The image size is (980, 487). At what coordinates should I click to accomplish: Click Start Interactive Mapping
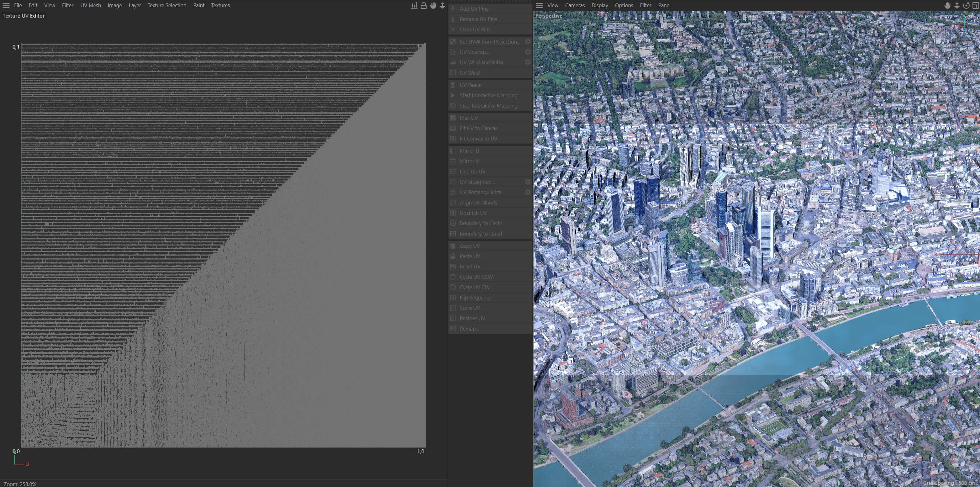(490, 95)
